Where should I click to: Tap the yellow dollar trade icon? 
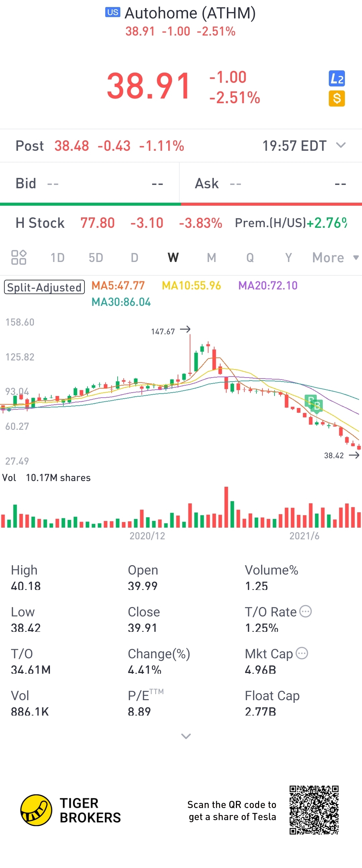[x=337, y=98]
